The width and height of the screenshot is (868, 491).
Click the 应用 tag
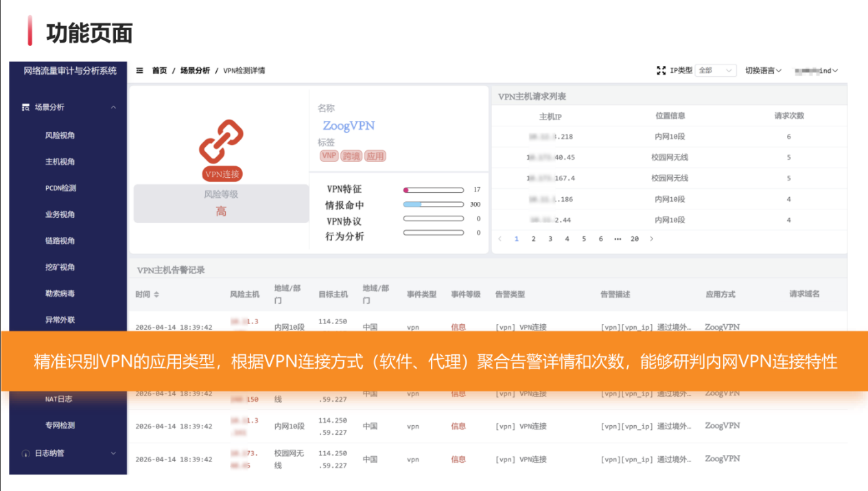click(375, 156)
